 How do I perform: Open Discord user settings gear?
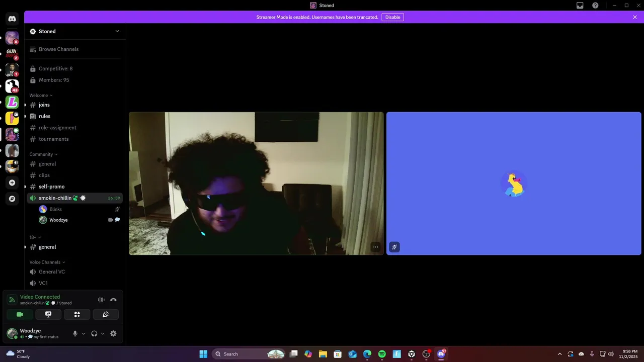pyautogui.click(x=113, y=333)
